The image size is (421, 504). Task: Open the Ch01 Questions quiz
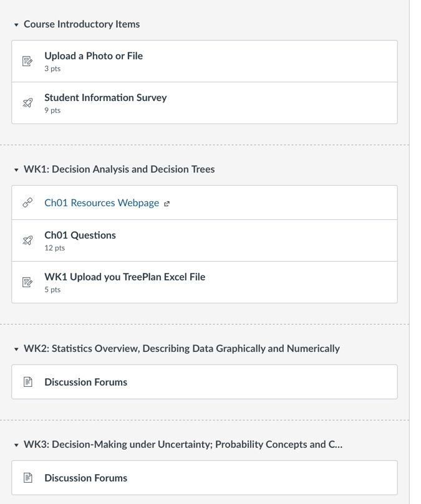click(80, 235)
